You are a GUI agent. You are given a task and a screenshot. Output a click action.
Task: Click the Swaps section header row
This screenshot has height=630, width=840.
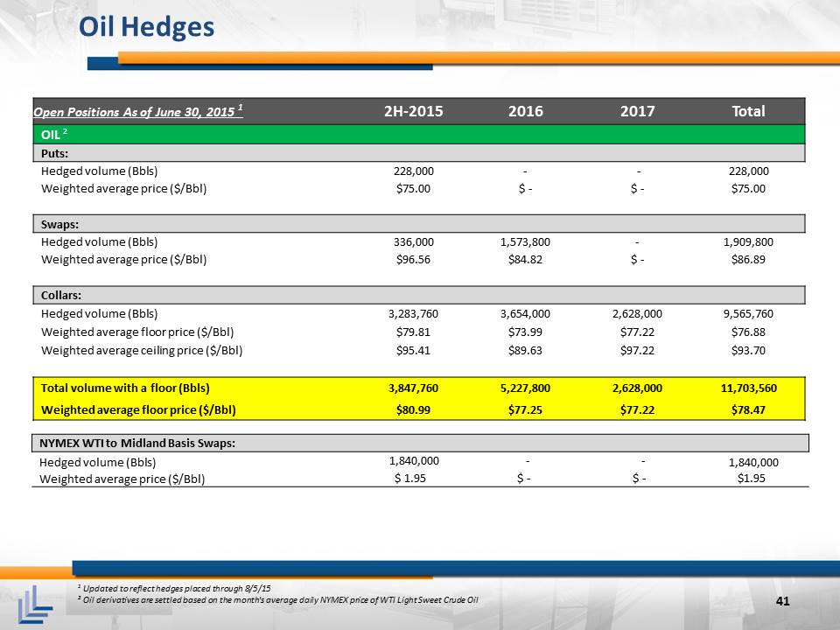419,224
